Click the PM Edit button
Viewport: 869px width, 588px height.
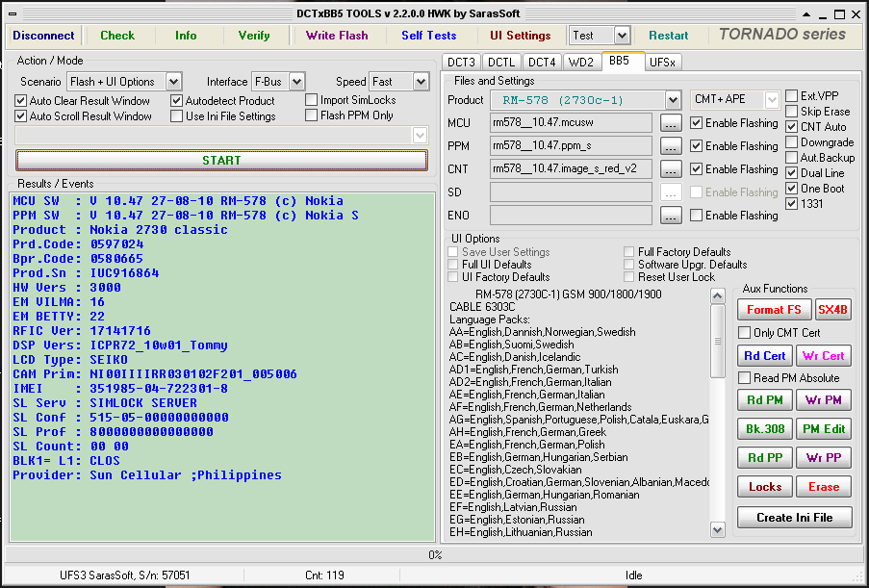point(824,428)
